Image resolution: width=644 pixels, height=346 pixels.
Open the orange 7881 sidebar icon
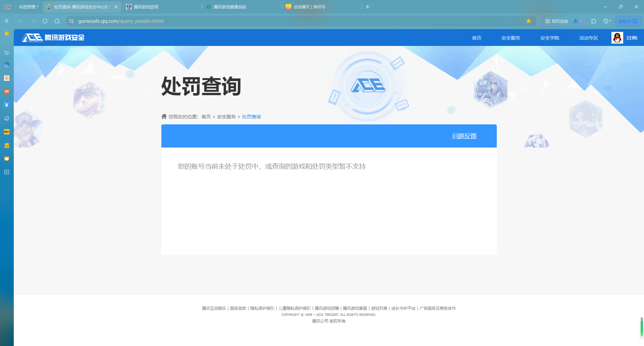click(6, 92)
